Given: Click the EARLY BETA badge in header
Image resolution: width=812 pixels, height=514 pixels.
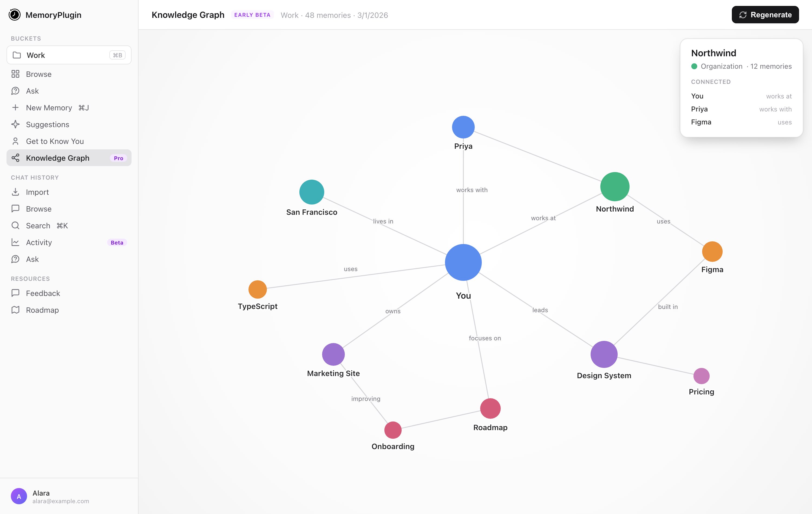Looking at the screenshot, I should pos(252,15).
